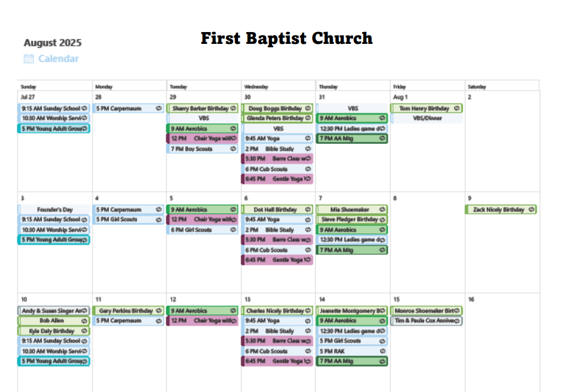Click recurrence icon on 5 PM RAK event
The image size is (564, 392).
382,351
